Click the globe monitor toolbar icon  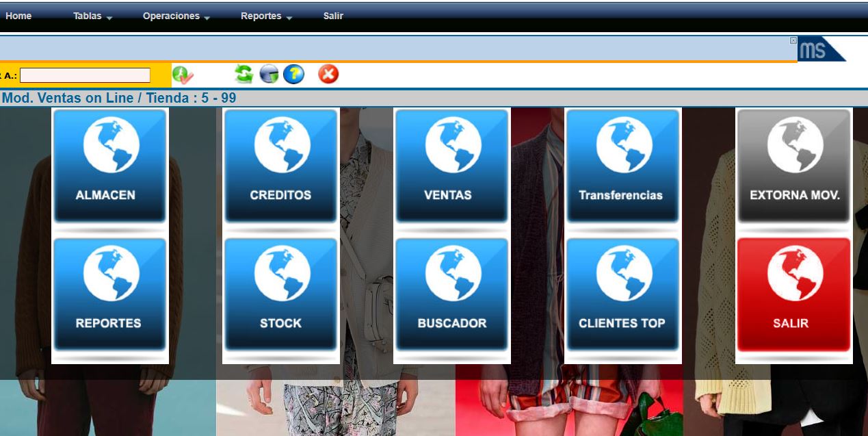(269, 75)
